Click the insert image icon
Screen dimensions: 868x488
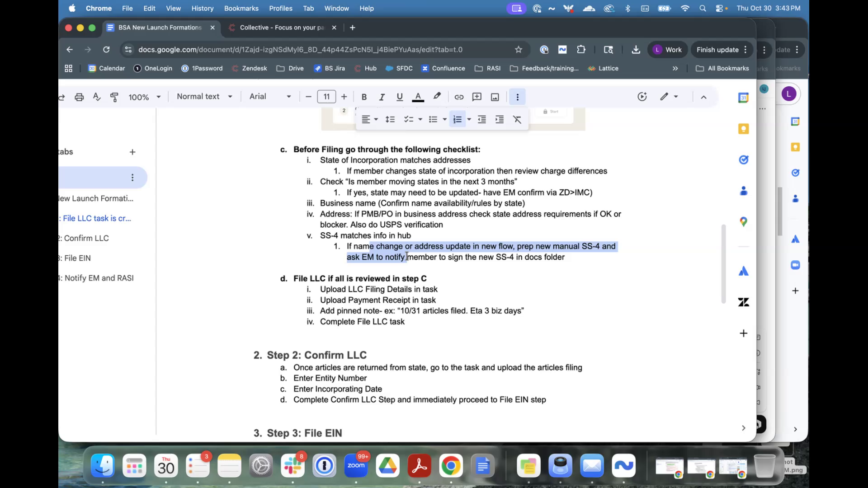click(x=495, y=97)
